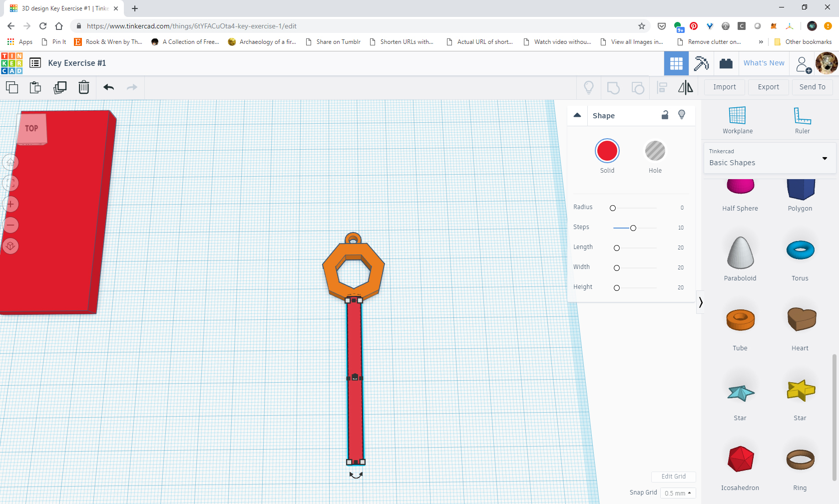Open the Snap Grid dropdown
The height and width of the screenshot is (504, 839).
coord(678,493)
